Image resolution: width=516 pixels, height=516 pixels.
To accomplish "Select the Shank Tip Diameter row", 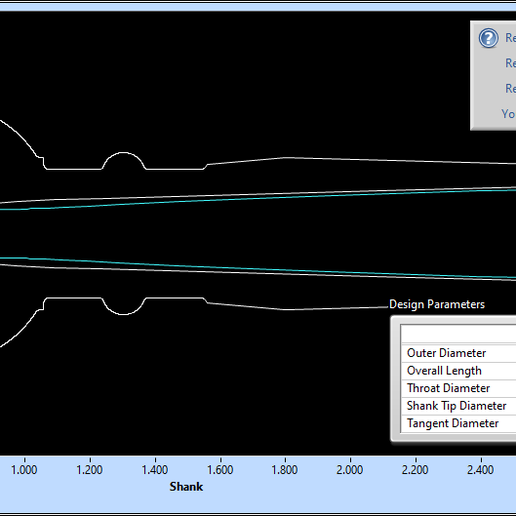I will pos(458,406).
